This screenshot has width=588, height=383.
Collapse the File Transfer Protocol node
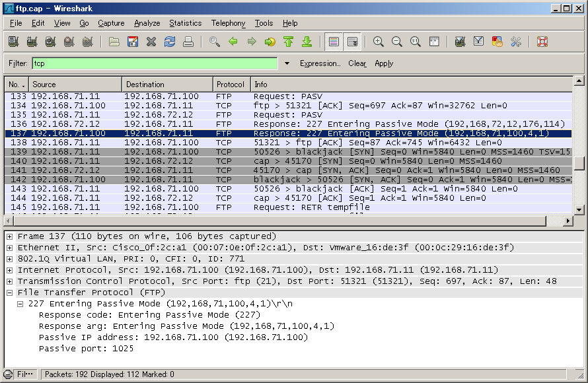tap(10, 293)
